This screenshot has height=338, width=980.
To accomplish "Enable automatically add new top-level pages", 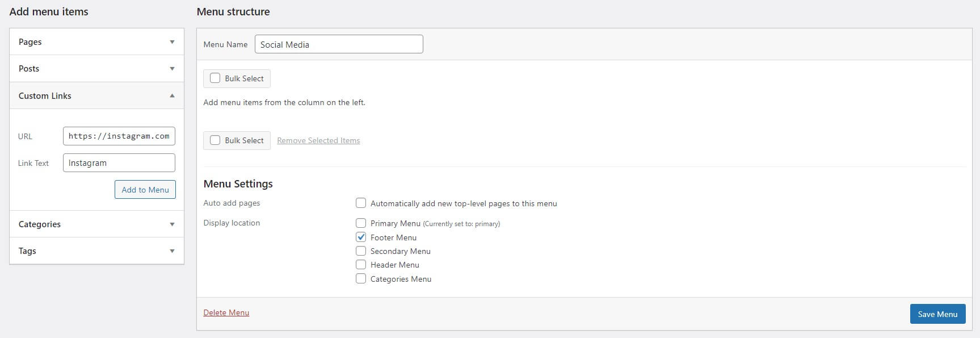I will 361,203.
